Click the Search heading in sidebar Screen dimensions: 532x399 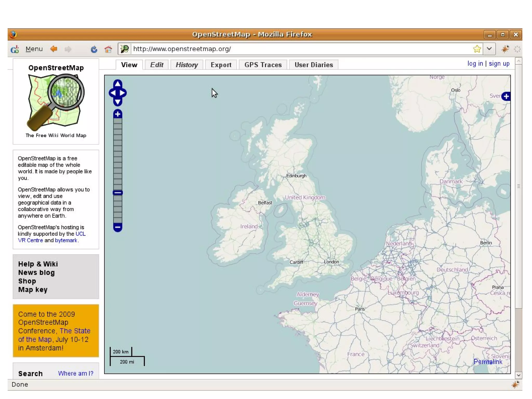pos(30,374)
